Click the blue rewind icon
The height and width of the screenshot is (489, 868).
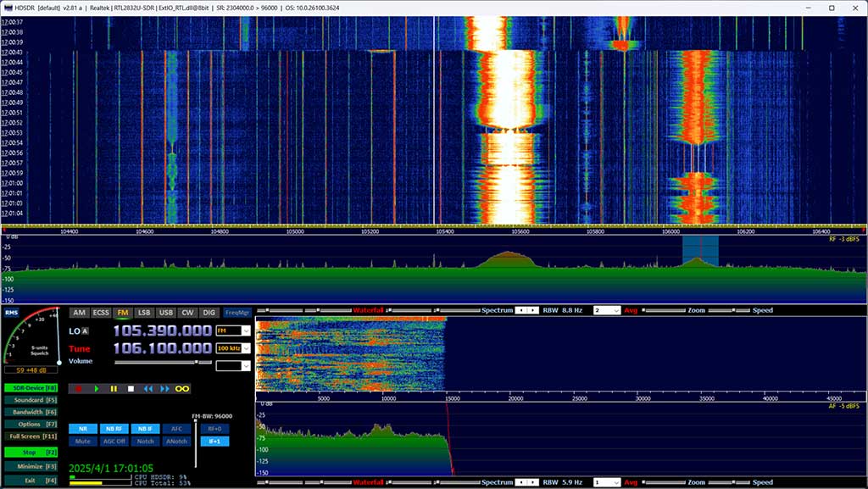coord(147,389)
